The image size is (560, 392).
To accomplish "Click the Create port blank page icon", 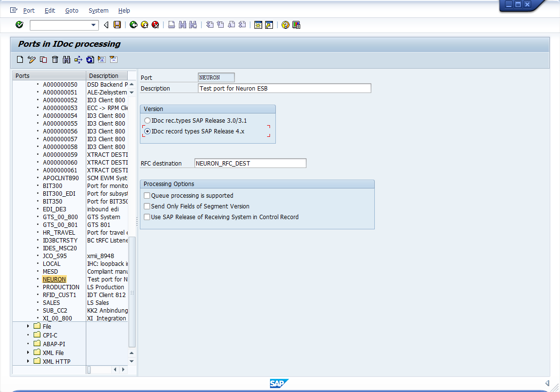I will tap(20, 59).
